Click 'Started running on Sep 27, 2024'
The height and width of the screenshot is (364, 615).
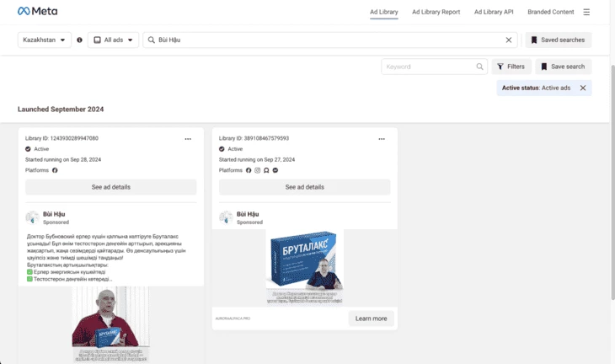pos(257,159)
